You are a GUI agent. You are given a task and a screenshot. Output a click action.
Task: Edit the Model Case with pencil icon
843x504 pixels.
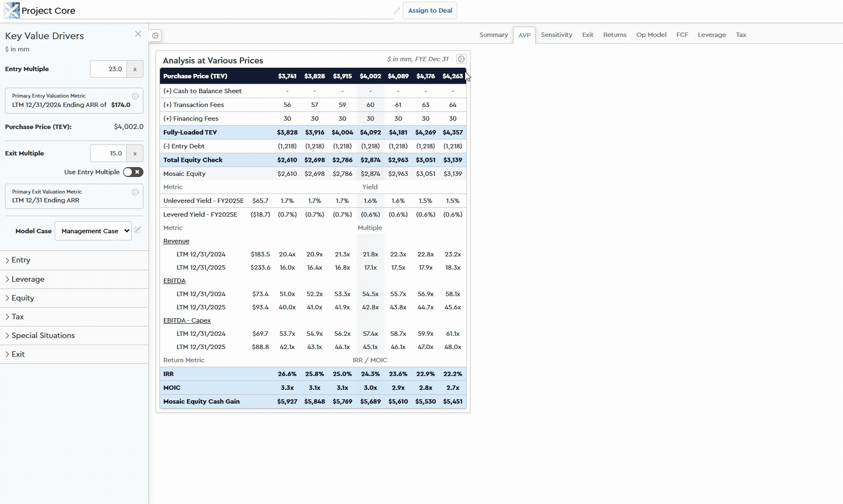[x=138, y=230]
